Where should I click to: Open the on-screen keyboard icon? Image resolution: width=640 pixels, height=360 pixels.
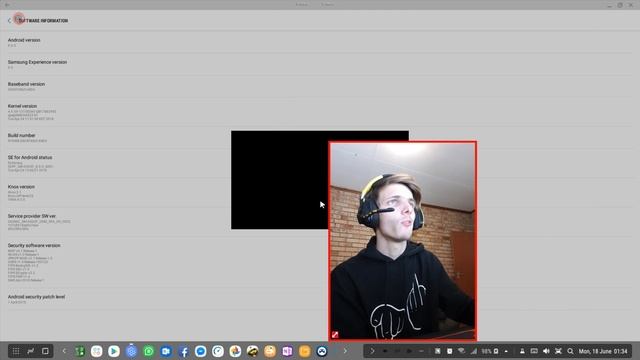click(534, 351)
